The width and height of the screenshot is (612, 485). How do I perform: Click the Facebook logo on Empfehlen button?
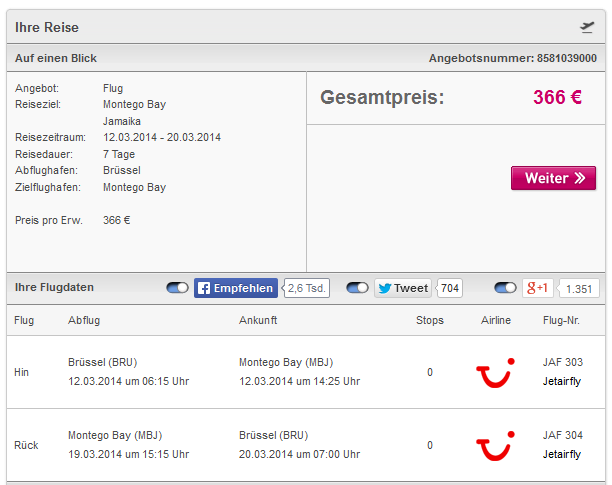point(204,288)
